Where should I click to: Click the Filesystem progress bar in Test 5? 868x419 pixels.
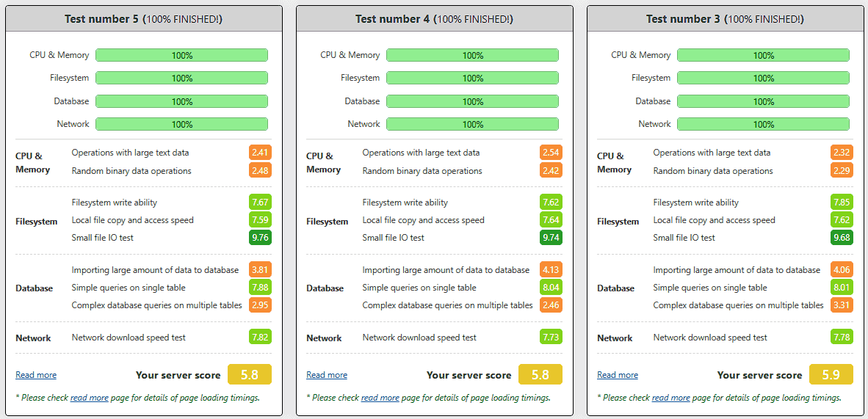pos(181,78)
